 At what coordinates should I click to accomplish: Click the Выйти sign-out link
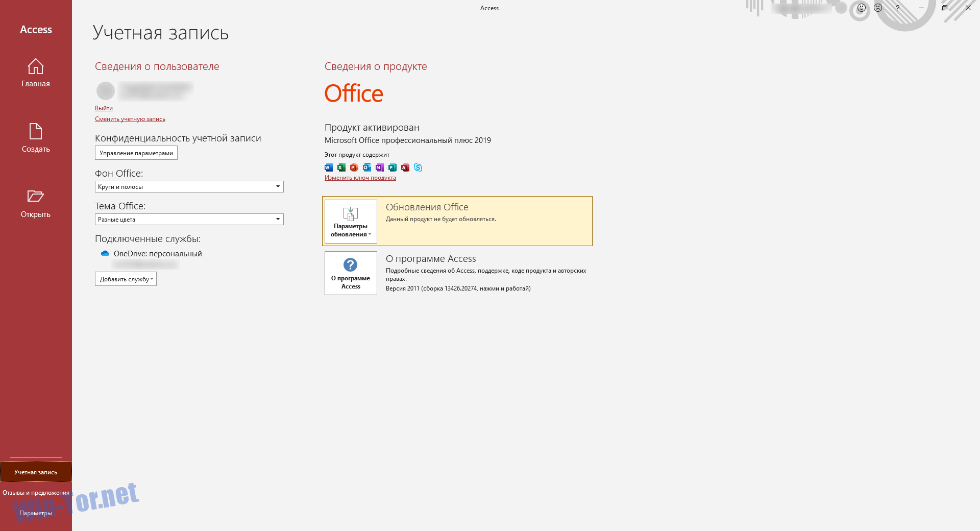pyautogui.click(x=104, y=108)
